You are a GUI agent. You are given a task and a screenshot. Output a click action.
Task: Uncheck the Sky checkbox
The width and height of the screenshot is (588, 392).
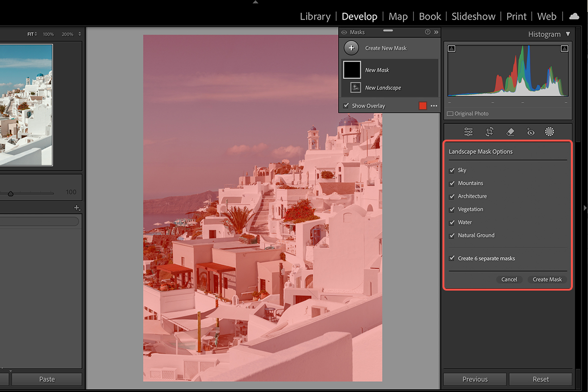[x=452, y=171]
